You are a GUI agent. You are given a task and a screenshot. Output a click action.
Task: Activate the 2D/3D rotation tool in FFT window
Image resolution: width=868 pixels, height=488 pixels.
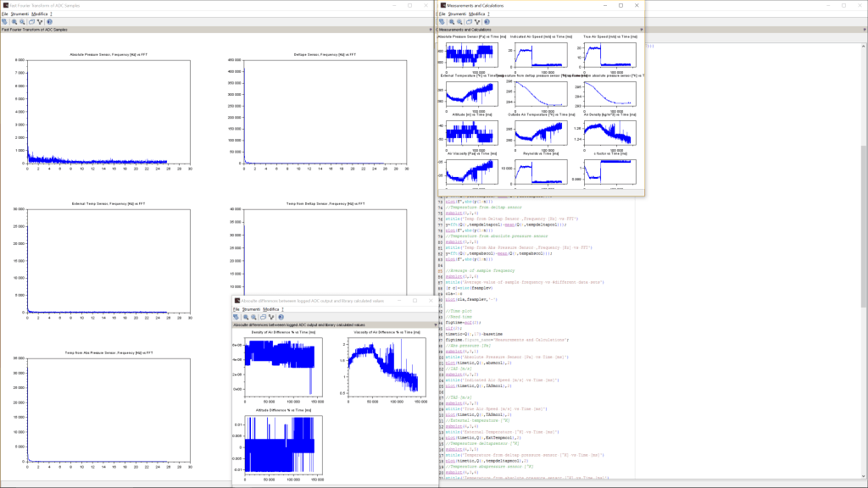[x=41, y=23]
